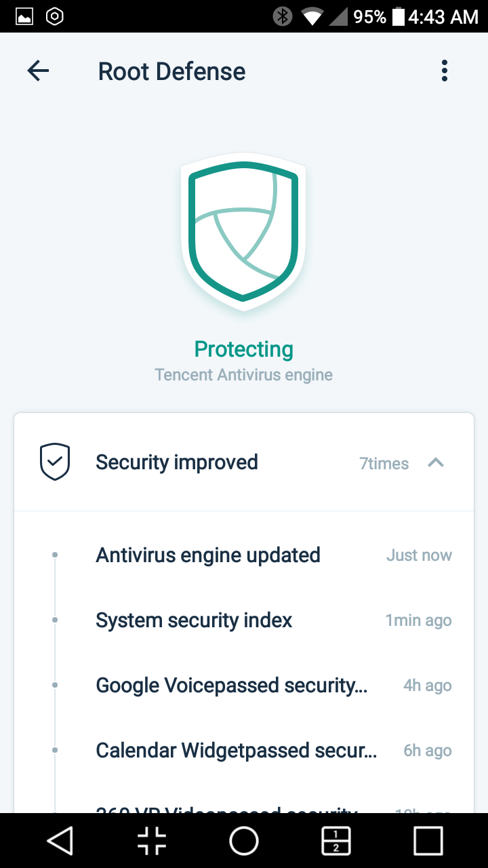The height and width of the screenshot is (868, 488).
Task: Tap the Root Defense title
Action: tap(172, 71)
